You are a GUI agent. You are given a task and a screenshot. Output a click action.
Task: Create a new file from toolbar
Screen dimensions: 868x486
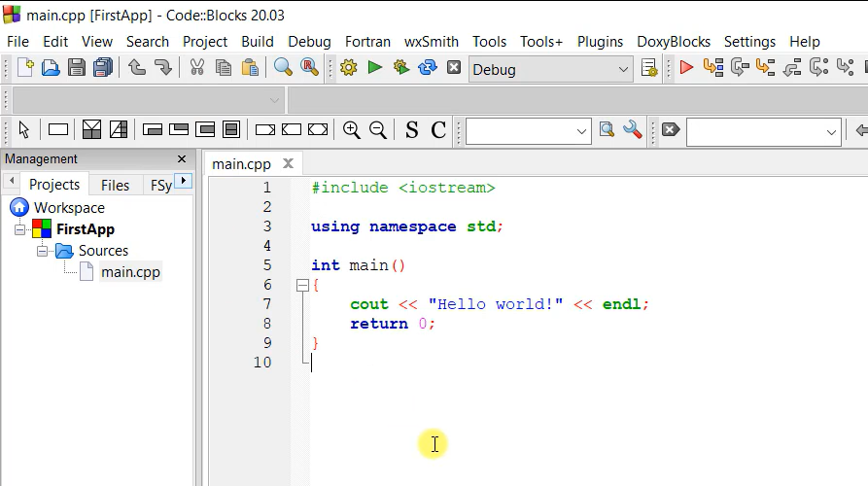click(x=25, y=68)
